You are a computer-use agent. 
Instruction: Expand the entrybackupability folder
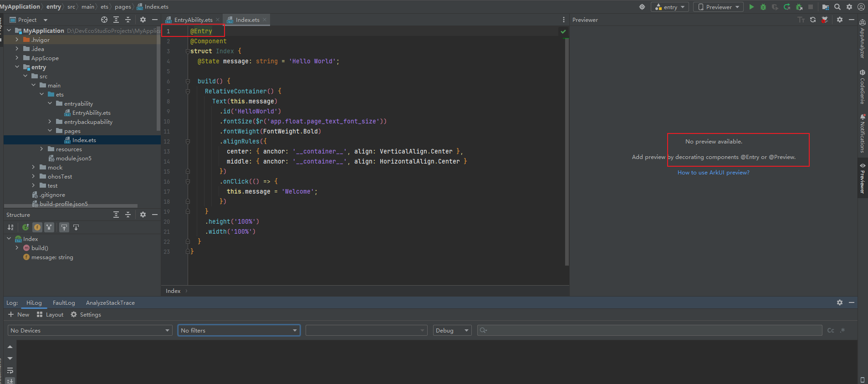(x=50, y=122)
